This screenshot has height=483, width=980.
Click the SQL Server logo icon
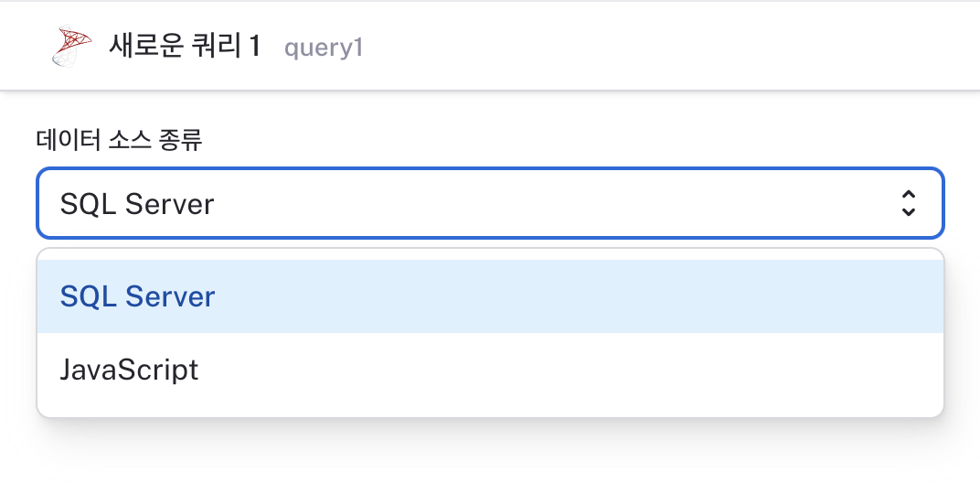tap(71, 45)
